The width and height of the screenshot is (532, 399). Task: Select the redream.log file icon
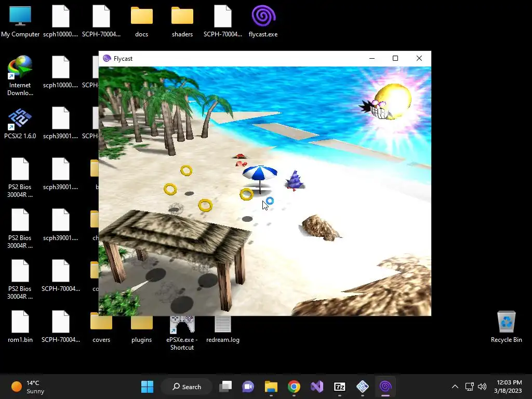[x=223, y=329]
